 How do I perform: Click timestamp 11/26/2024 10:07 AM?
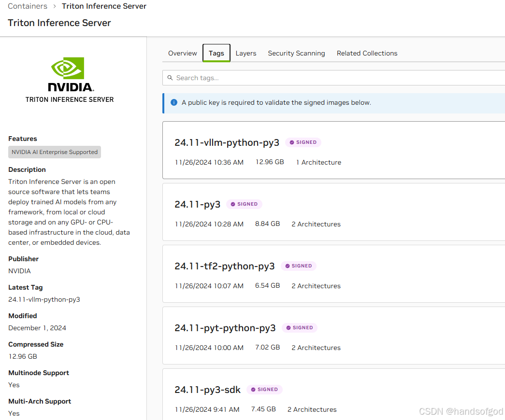coord(209,286)
